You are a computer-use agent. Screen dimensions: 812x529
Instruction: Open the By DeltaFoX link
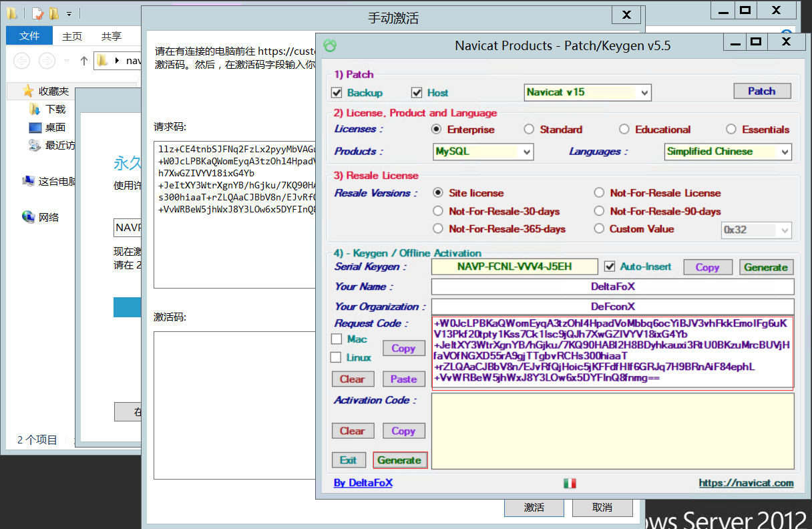363,483
